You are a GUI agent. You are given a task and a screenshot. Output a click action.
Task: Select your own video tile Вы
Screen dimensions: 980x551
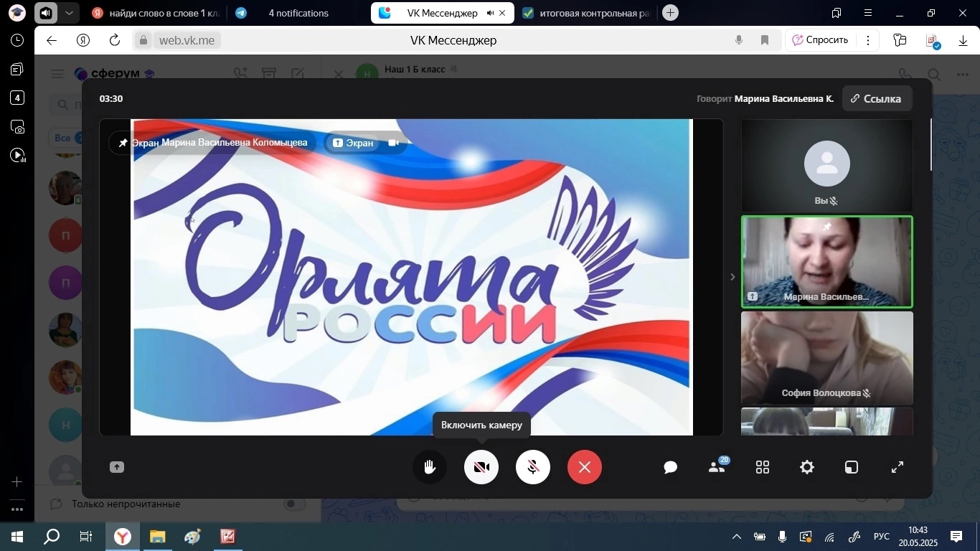tap(826, 165)
